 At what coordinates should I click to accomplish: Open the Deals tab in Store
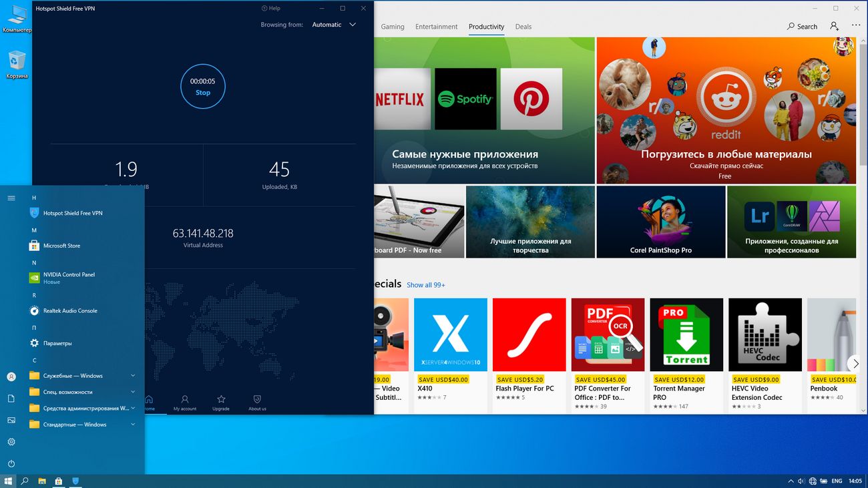[x=523, y=27]
